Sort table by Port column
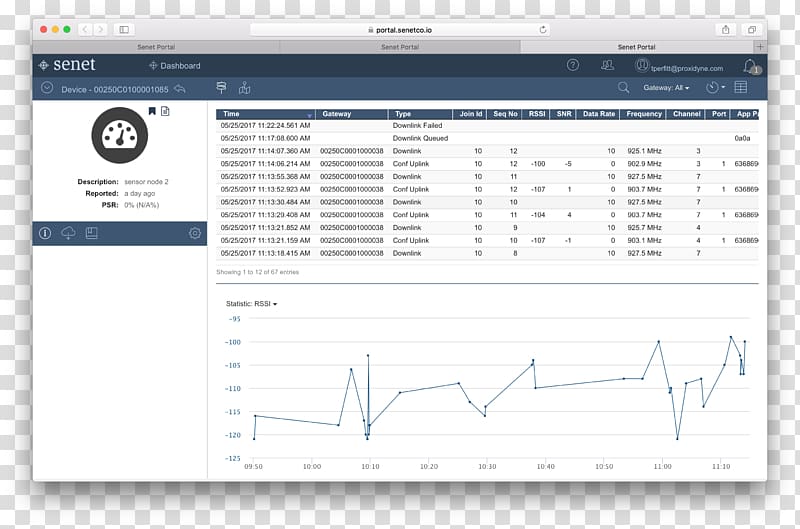The height and width of the screenshot is (529, 800). [x=718, y=114]
